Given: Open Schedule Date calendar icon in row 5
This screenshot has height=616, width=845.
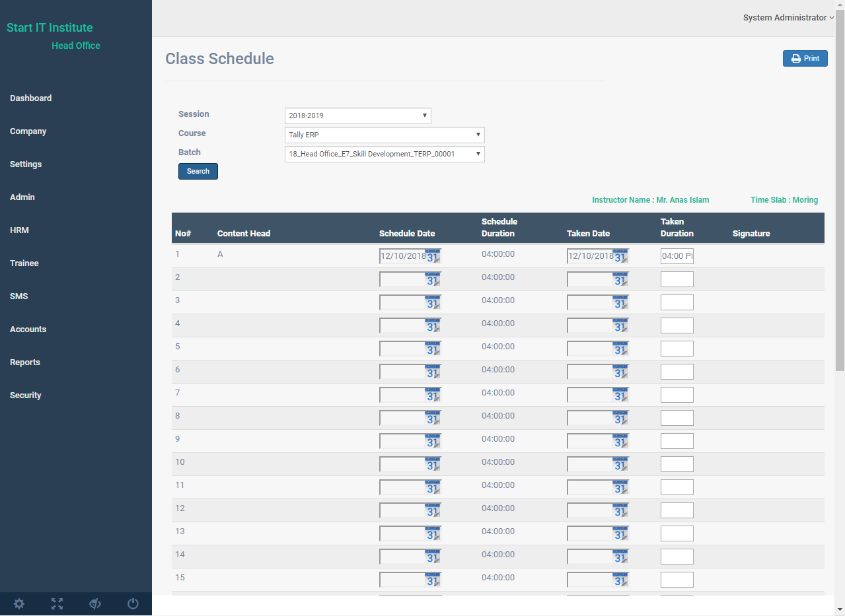Looking at the screenshot, I should click(x=433, y=349).
